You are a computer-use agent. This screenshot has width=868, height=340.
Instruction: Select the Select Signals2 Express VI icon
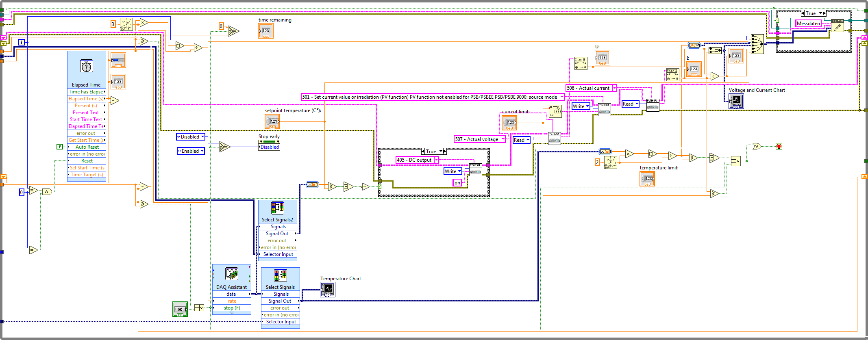point(278,208)
